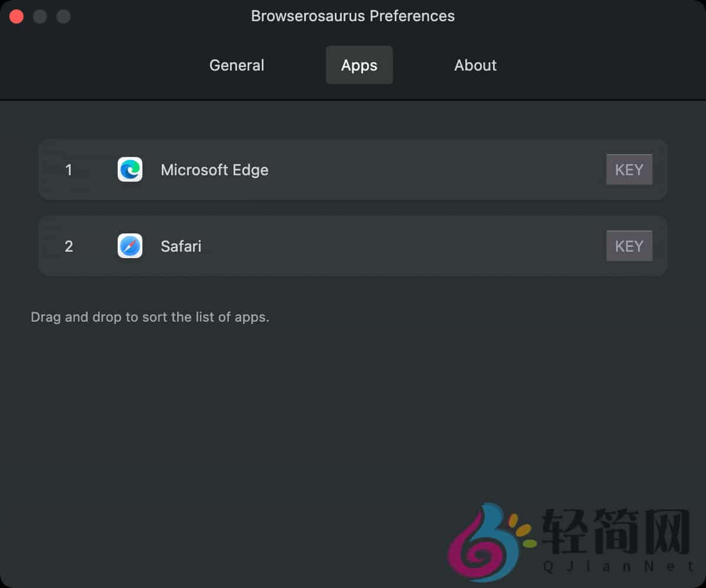Click the red close window button
This screenshot has height=588, width=706.
(x=16, y=16)
